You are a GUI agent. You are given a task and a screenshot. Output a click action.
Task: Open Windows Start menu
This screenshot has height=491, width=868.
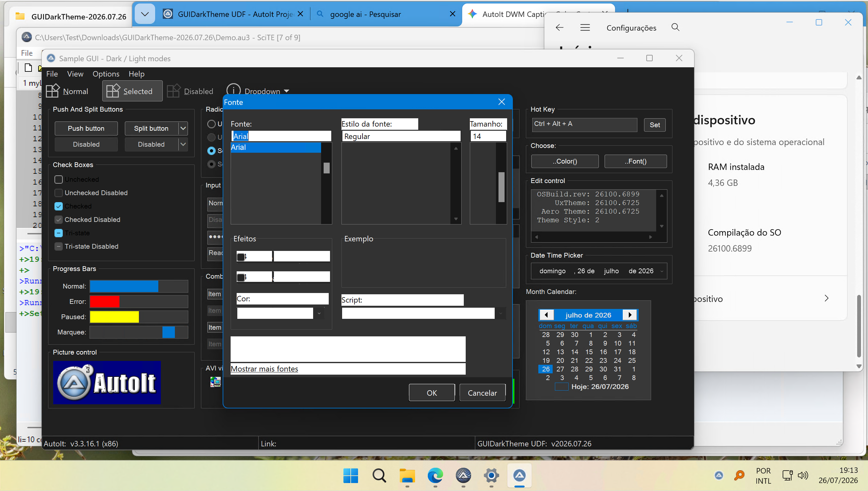click(350, 475)
